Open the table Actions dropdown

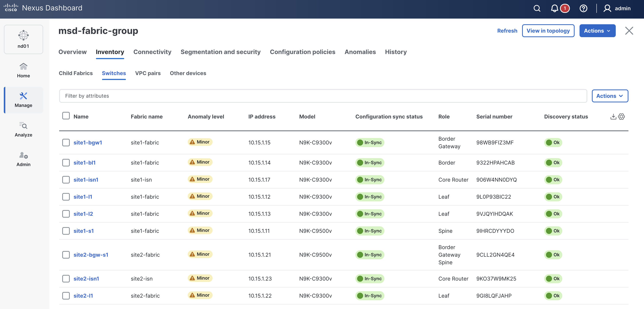[609, 96]
